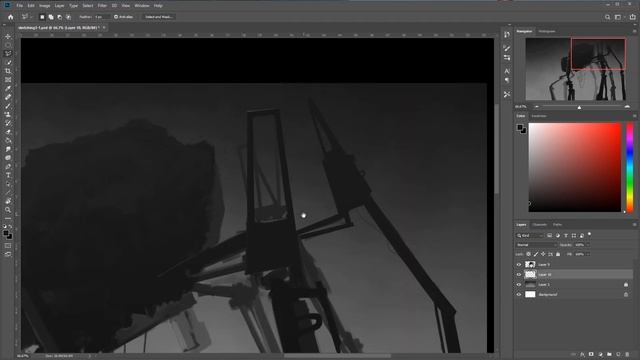Open the Fill value dropdown arrow
The width and height of the screenshot is (640, 360).
tap(588, 254)
